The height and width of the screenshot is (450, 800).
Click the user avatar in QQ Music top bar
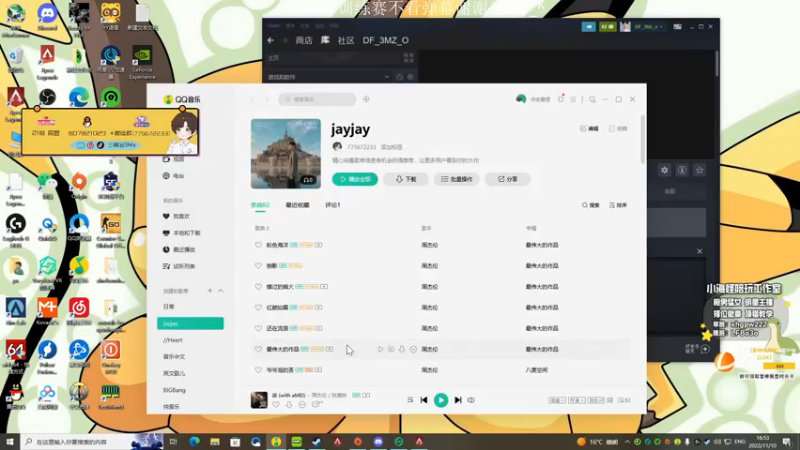(521, 99)
